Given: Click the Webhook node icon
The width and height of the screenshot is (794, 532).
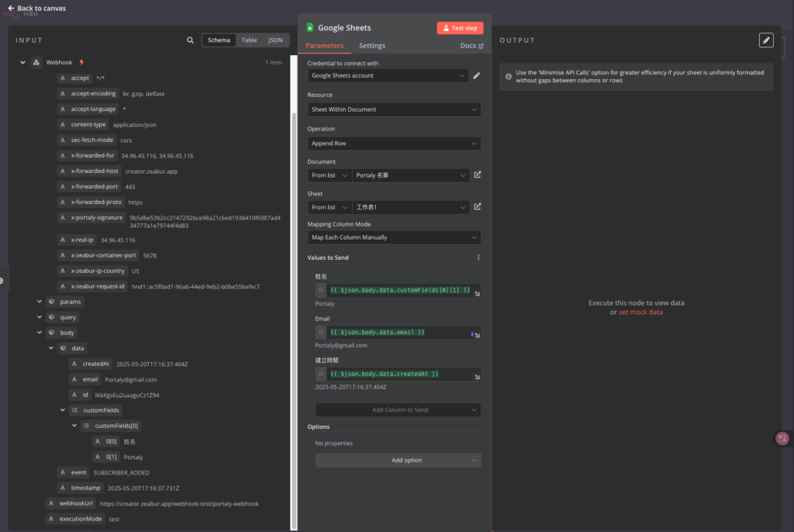Looking at the screenshot, I should pos(36,62).
